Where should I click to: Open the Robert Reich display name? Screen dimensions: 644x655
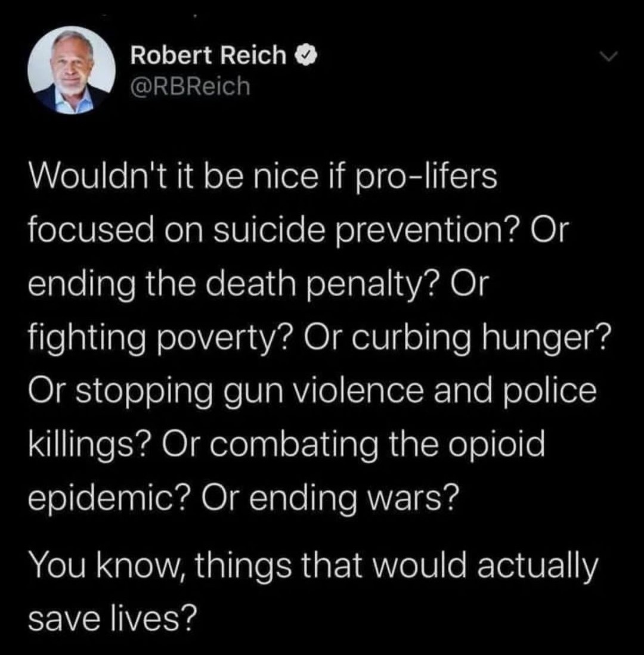click(208, 55)
